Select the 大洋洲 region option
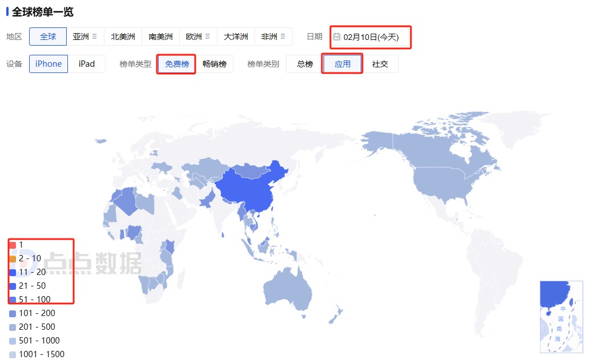589x364 pixels. click(x=236, y=37)
